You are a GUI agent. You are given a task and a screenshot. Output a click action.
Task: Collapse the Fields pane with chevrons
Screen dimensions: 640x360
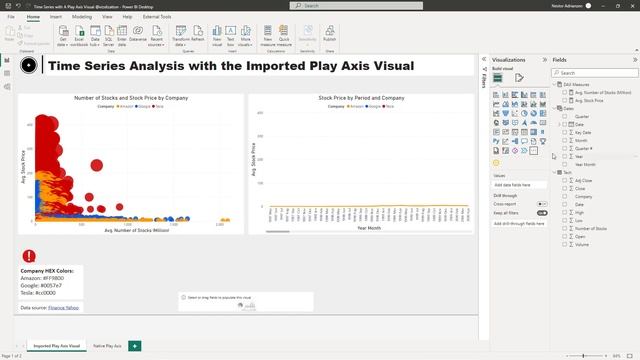(x=635, y=60)
